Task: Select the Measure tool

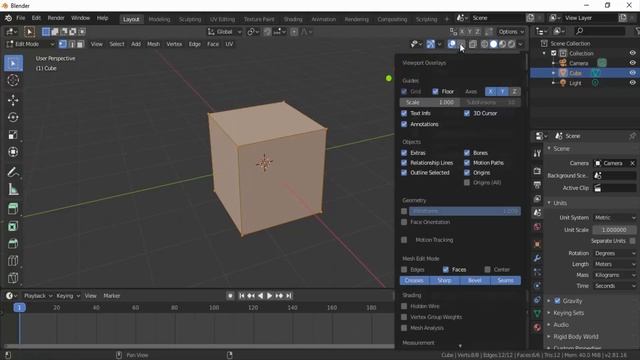Action: pyautogui.click(x=13, y=189)
